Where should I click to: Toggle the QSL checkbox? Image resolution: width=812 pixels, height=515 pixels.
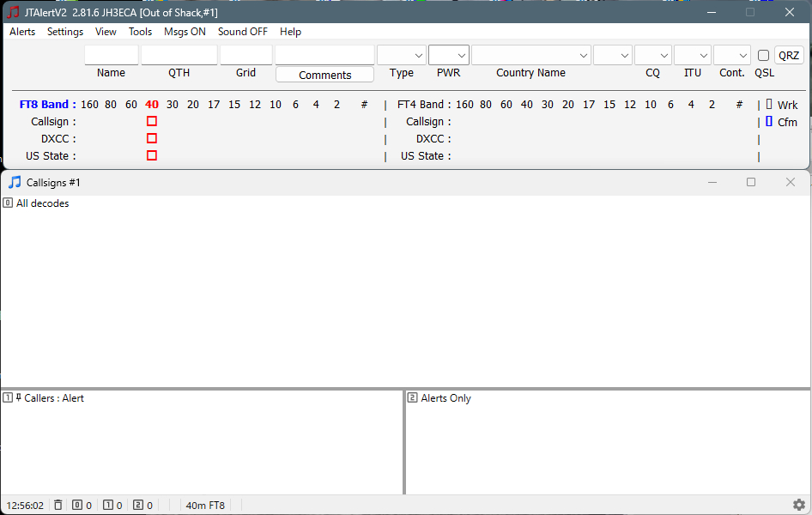pyautogui.click(x=763, y=56)
